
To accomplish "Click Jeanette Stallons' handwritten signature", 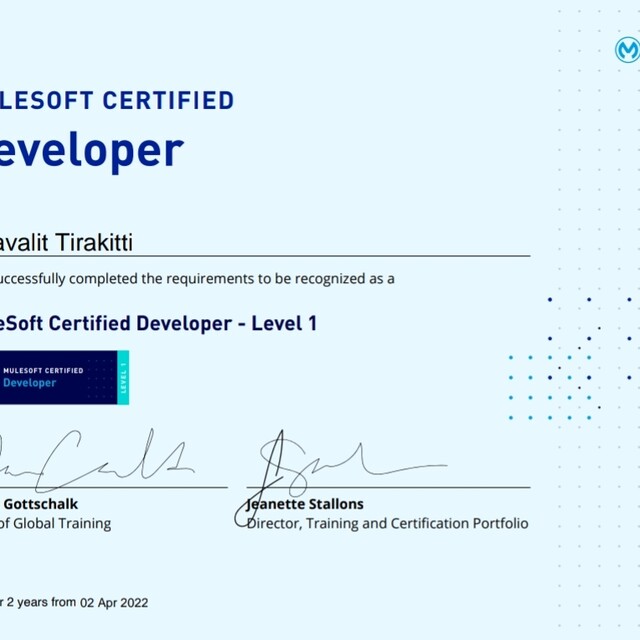I will point(341,478).
